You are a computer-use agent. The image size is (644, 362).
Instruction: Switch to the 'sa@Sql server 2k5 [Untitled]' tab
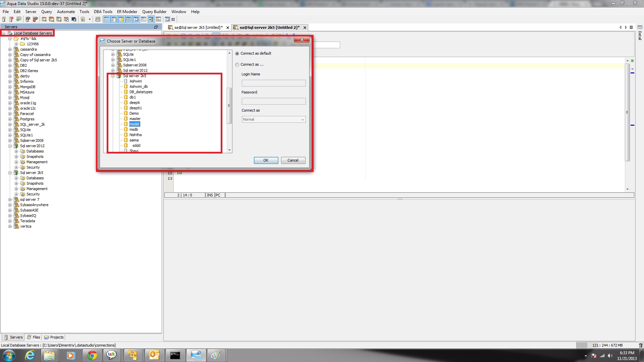[198, 27]
